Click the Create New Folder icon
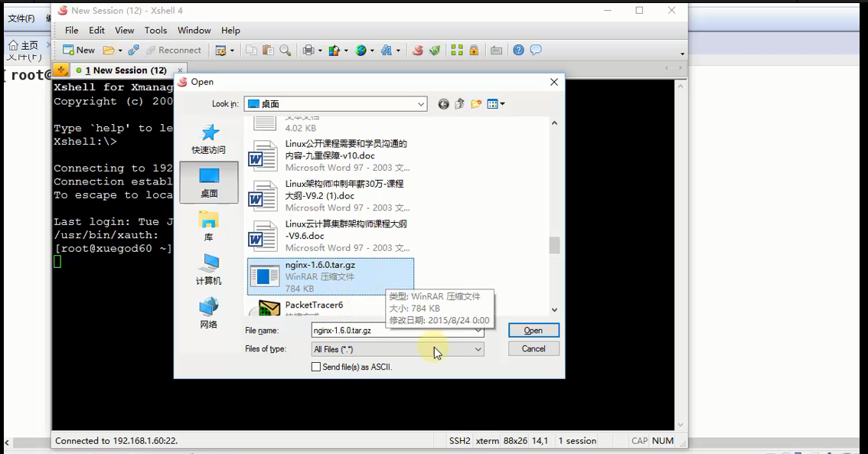Screen dimensions: 868x454 pyautogui.click(x=475, y=104)
